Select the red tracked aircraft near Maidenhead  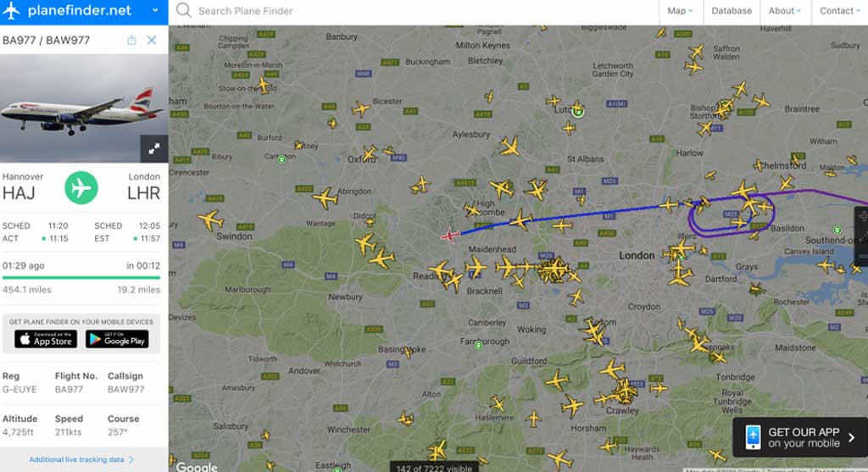coord(450,236)
